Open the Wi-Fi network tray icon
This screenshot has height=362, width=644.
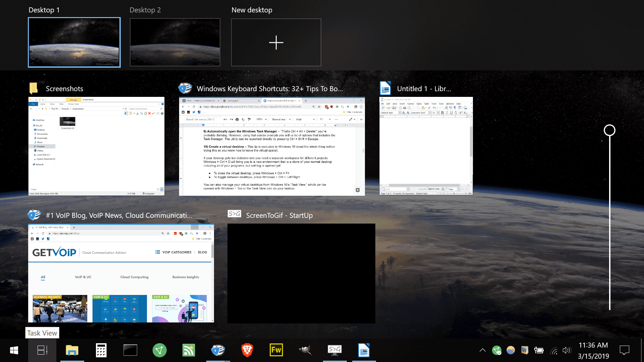point(553,351)
